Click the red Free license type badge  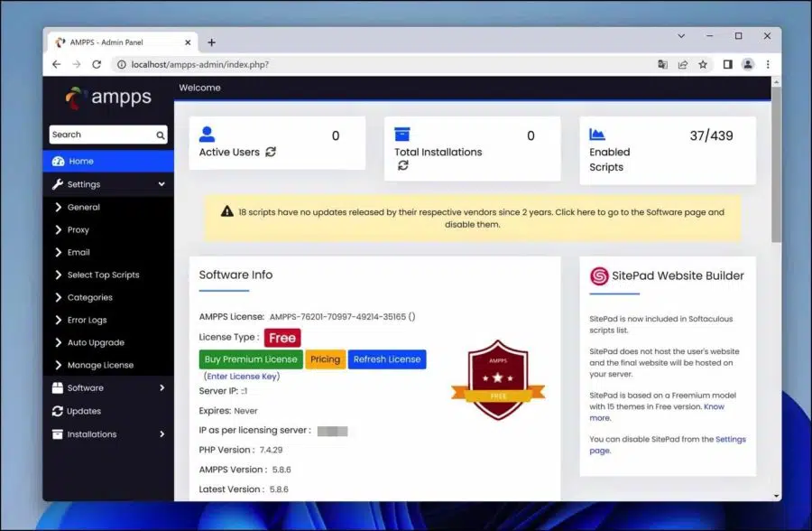[x=282, y=338]
